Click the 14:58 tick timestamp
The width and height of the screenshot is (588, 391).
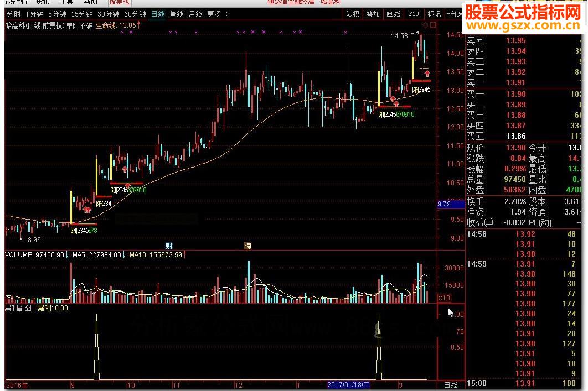tap(476, 234)
